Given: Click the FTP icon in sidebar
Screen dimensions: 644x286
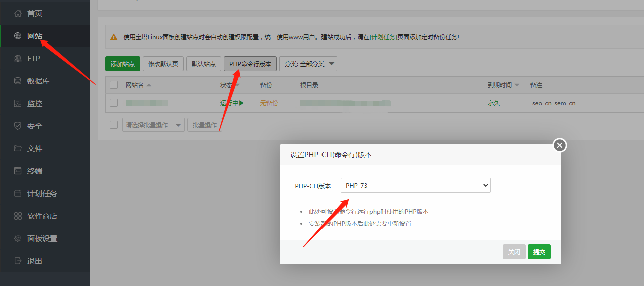Looking at the screenshot, I should click(x=18, y=58).
